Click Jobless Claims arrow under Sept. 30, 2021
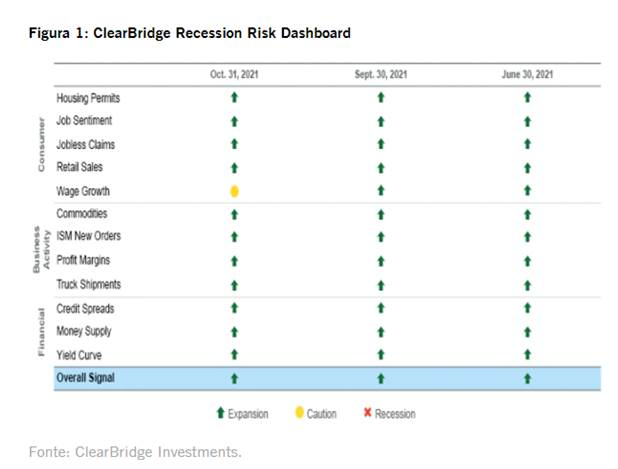The image size is (618, 469). [x=380, y=145]
